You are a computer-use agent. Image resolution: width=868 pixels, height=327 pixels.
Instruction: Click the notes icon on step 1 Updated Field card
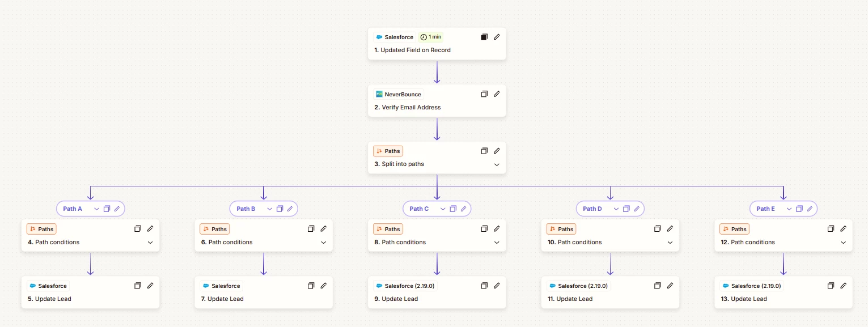[x=484, y=37]
